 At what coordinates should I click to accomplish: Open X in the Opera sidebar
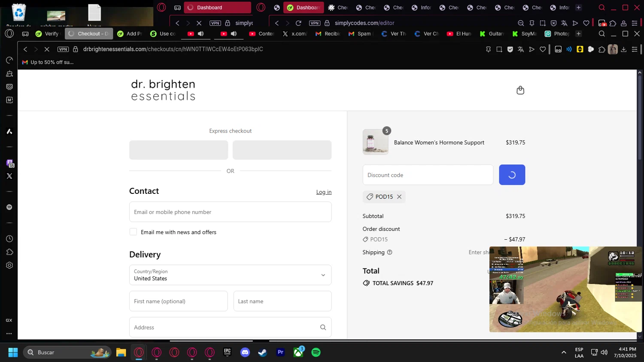pos(9,176)
